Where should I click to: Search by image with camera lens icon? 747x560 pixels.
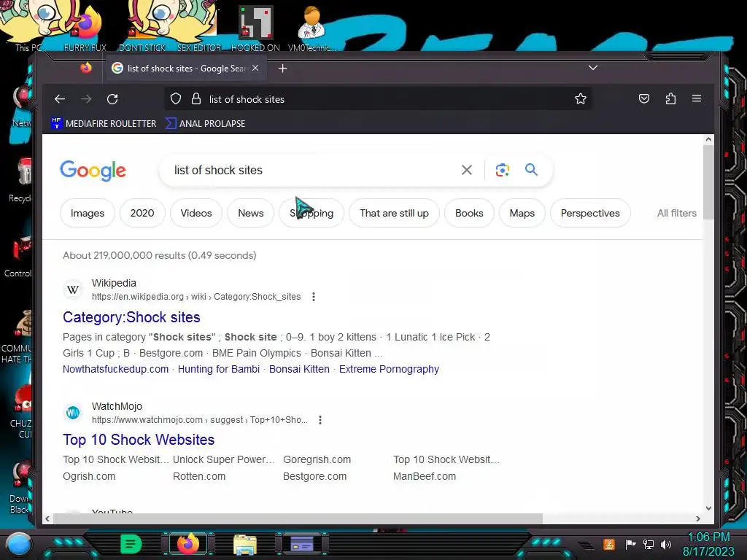pyautogui.click(x=502, y=170)
